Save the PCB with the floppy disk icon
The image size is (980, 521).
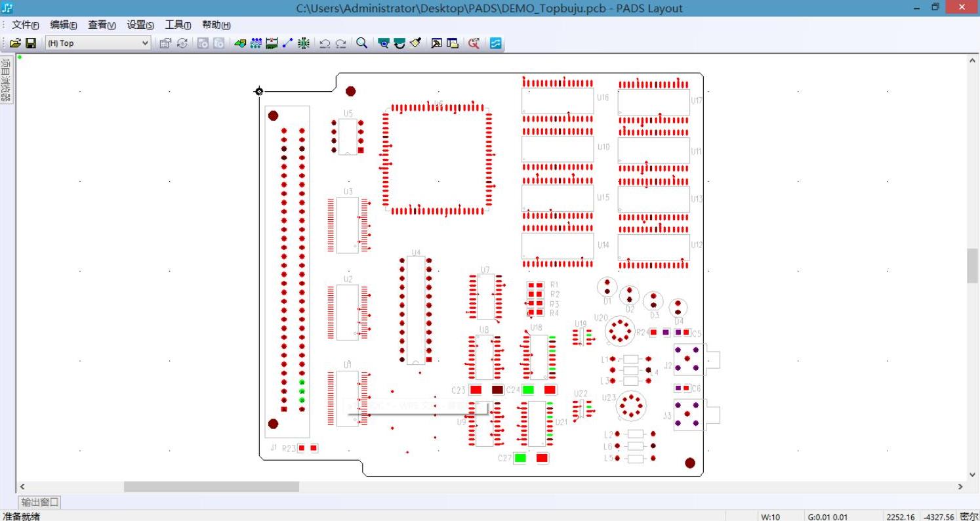(x=31, y=43)
